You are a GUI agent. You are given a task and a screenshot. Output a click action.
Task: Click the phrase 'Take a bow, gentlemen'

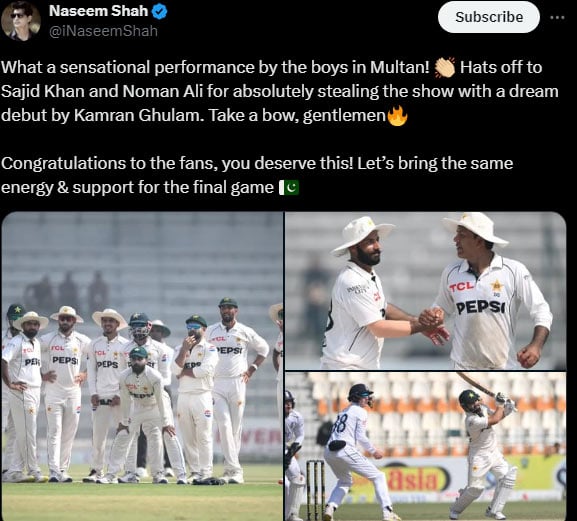[x=297, y=116]
